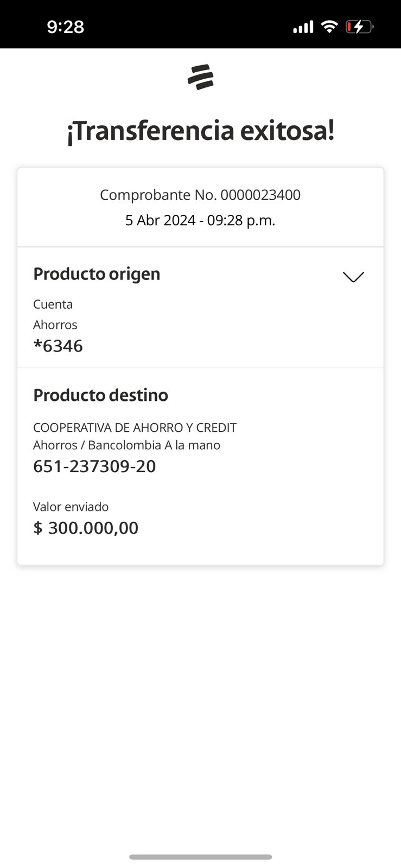Tap the 9:28 status bar clock

pyautogui.click(x=66, y=27)
